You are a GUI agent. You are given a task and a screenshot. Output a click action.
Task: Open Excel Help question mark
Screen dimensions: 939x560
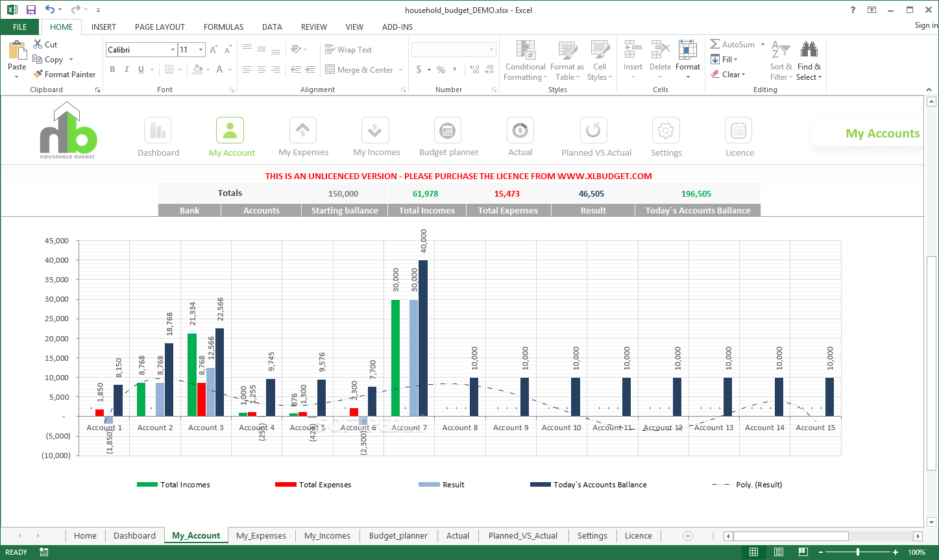[853, 10]
